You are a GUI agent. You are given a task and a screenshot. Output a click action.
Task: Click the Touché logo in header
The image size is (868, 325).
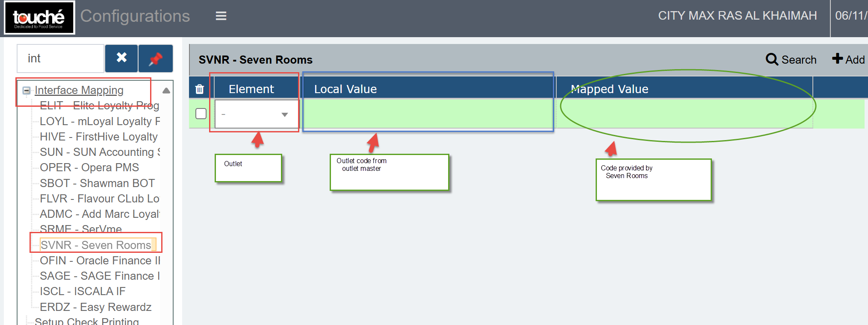[39, 18]
